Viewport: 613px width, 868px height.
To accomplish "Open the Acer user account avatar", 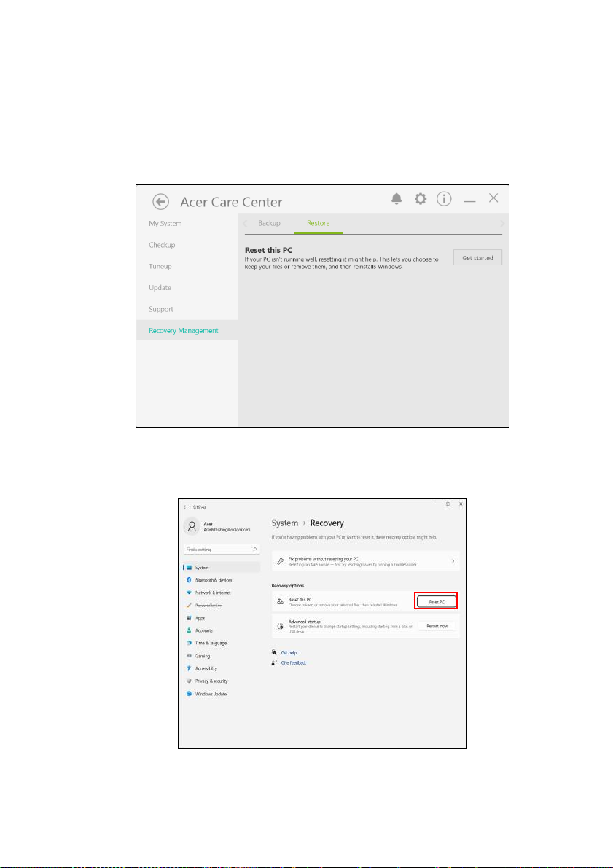I will (x=192, y=526).
